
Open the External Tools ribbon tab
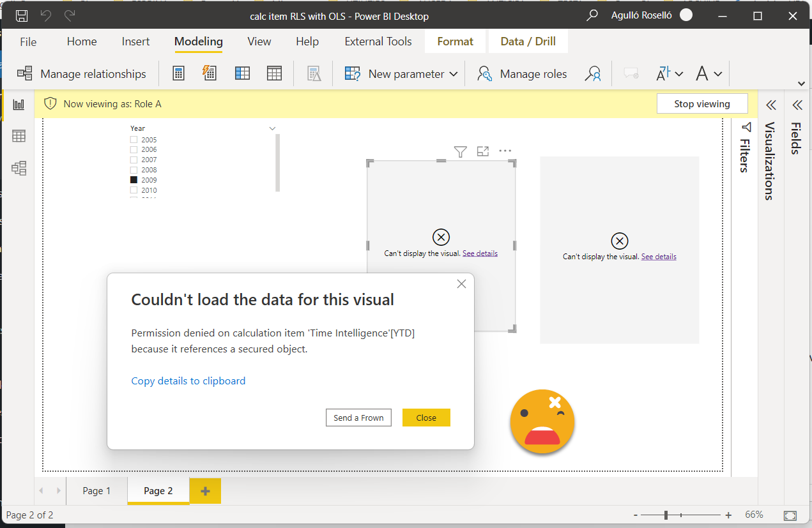[x=378, y=41]
